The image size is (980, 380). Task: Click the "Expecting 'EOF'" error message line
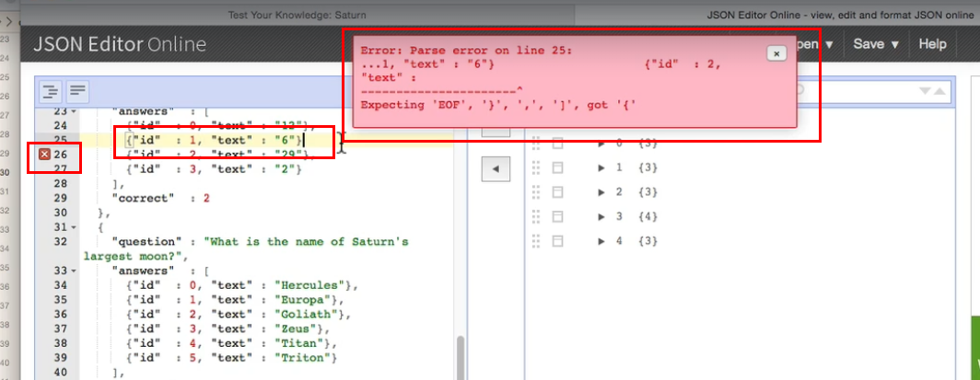pyautogui.click(x=499, y=105)
